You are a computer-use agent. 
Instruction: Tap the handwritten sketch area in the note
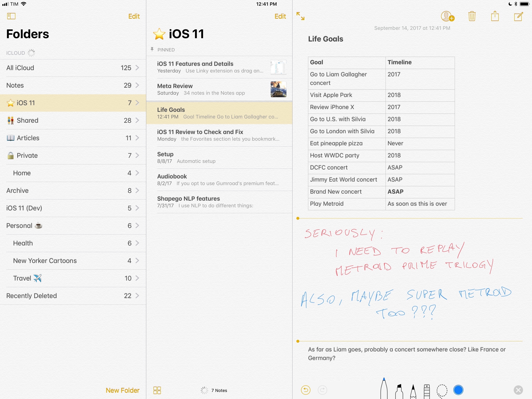tap(410, 280)
